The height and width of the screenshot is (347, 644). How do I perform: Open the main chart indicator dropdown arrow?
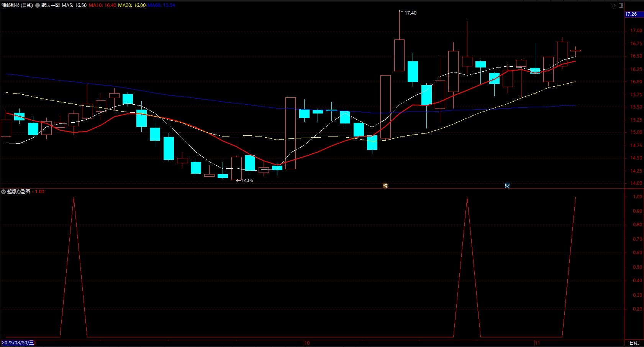tap(38, 5)
